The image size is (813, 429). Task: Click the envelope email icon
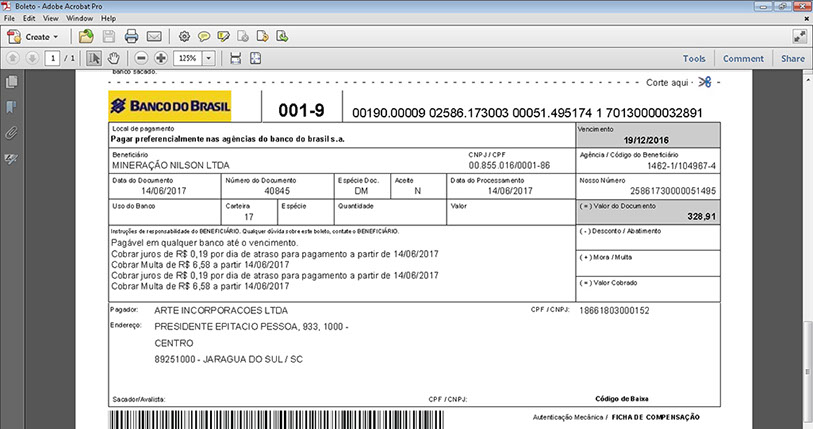pos(154,37)
